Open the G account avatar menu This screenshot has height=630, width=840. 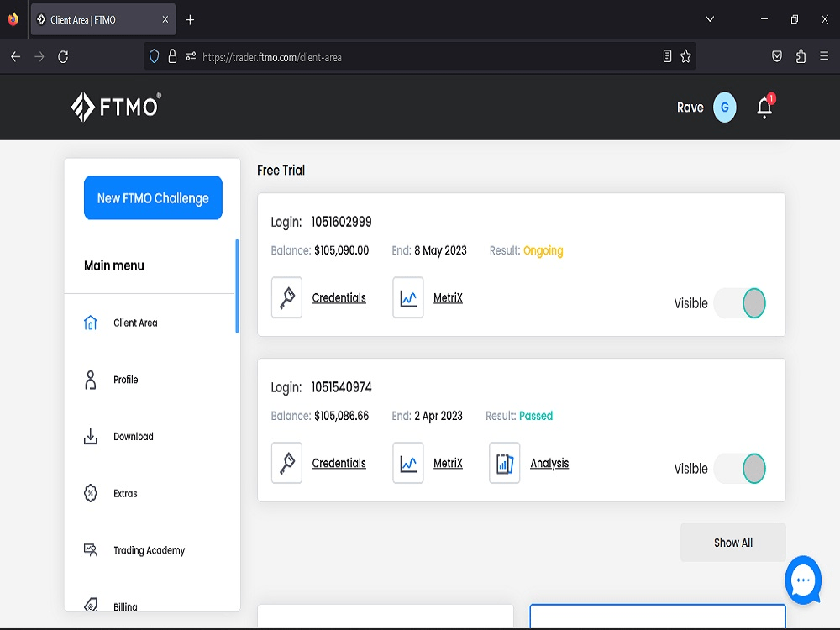723,107
